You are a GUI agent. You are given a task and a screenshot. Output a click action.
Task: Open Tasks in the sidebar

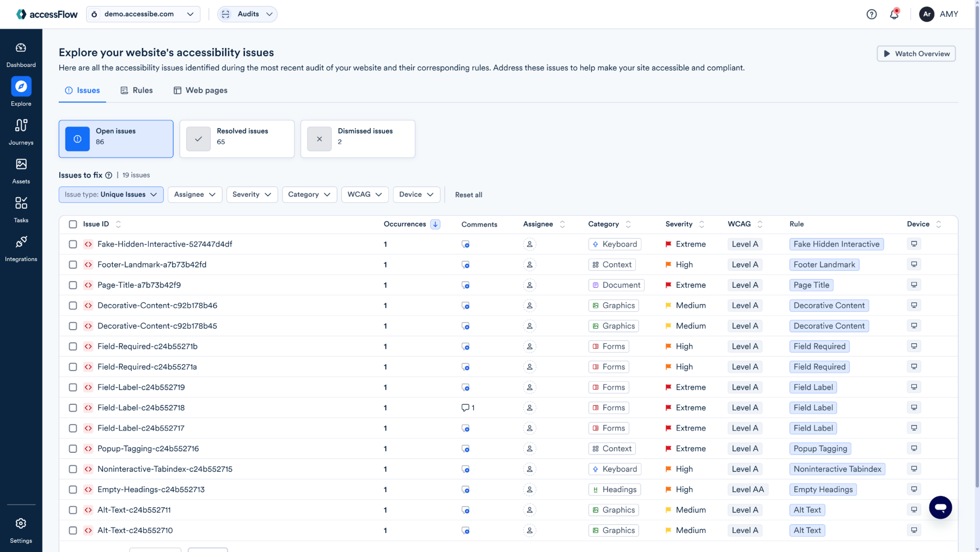21,210
